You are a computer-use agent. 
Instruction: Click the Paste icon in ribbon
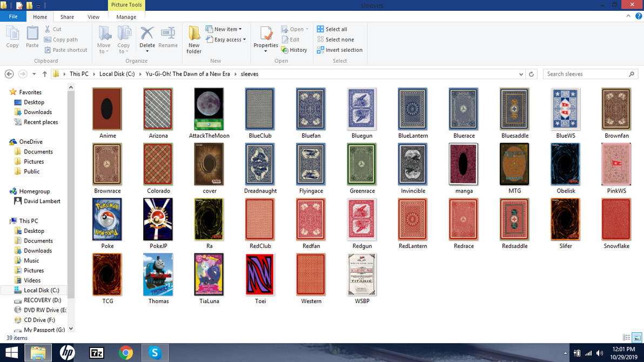(32, 37)
